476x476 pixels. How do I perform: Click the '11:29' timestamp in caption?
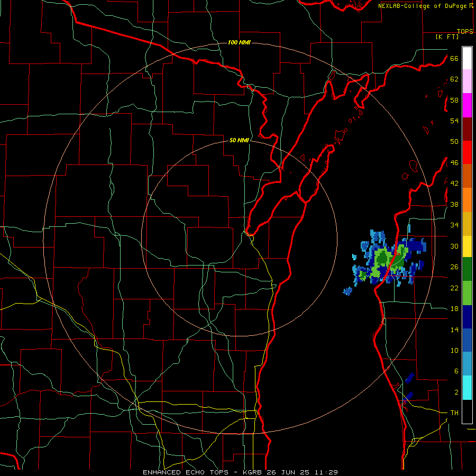click(325, 472)
